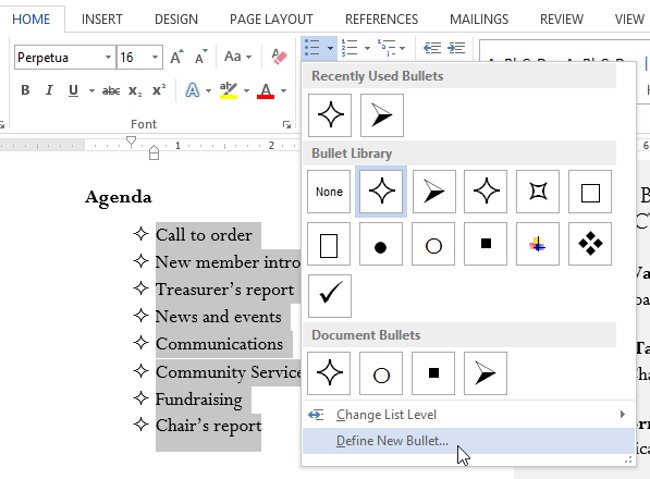This screenshot has width=650, height=479.
Task: Toggle bold formatting
Action: 26,91
